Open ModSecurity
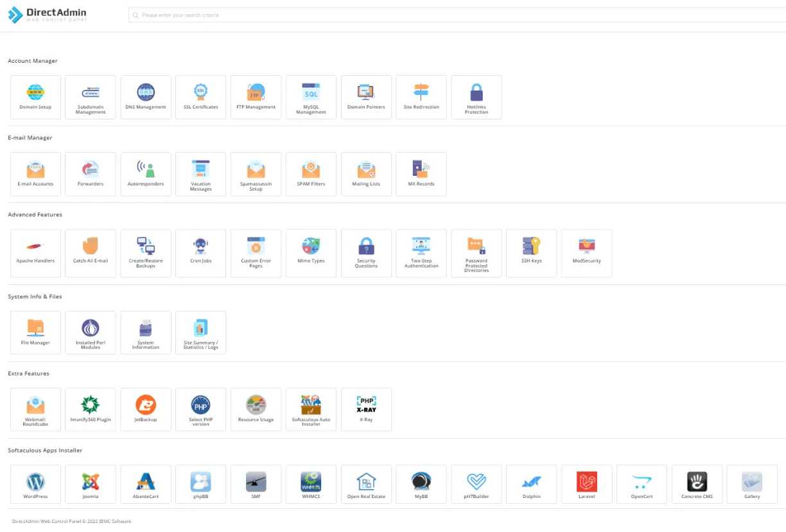This screenshot has height=532, width=786. [587, 253]
